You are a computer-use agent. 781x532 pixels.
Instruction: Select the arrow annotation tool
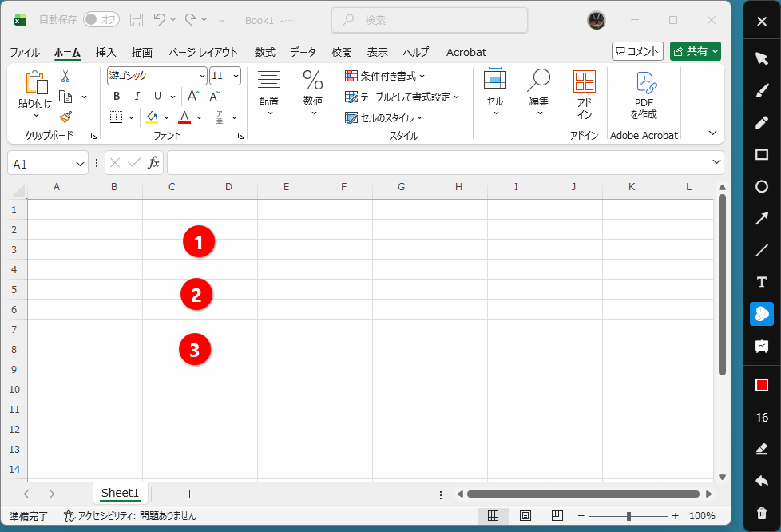(x=761, y=218)
